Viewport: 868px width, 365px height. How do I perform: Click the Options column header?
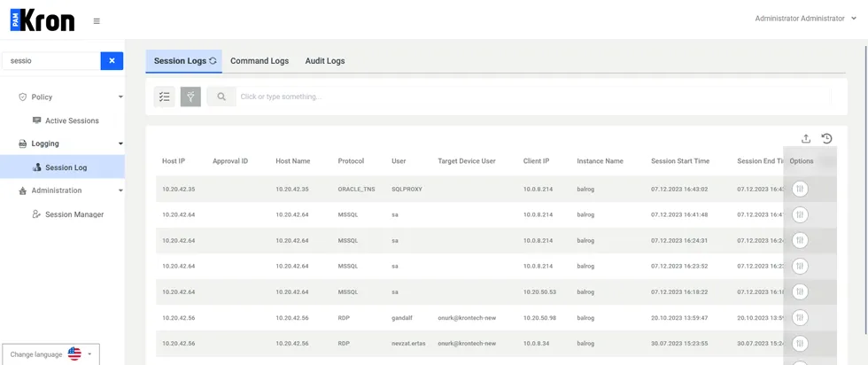(802, 161)
